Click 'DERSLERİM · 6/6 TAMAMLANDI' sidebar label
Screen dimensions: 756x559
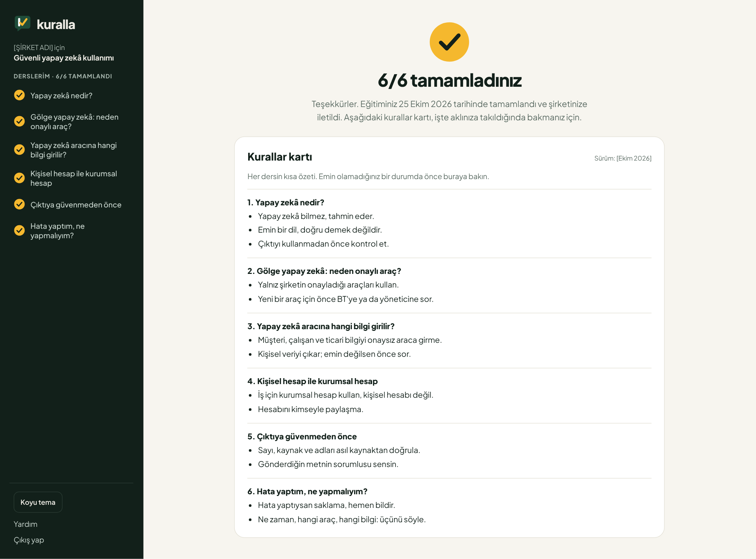click(63, 76)
